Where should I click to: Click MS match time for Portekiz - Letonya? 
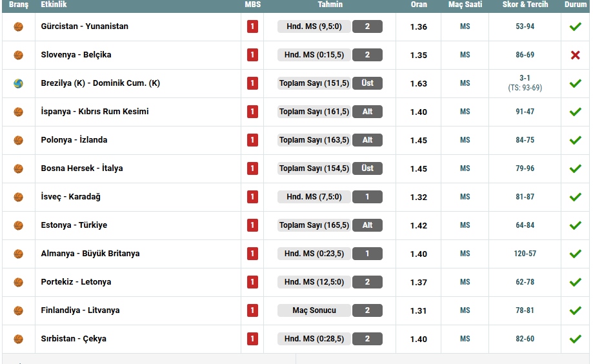[465, 282]
